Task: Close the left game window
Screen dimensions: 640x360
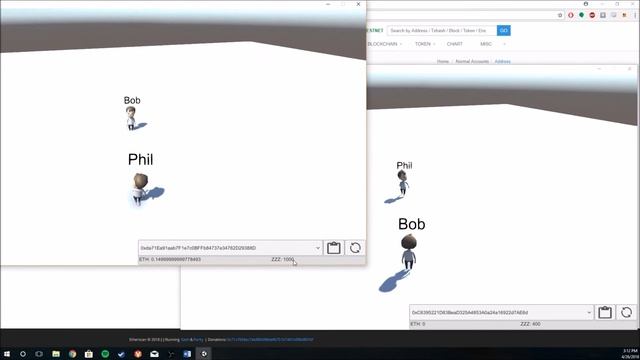Action: [x=358, y=4]
